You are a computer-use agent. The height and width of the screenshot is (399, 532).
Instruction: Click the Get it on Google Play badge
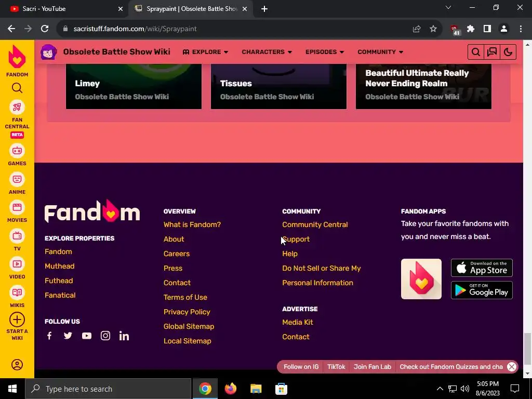coord(482,290)
